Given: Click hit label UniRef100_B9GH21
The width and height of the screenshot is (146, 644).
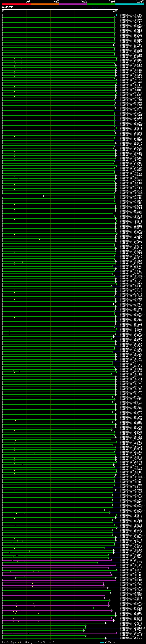Looking at the screenshot, I should 131,35.
